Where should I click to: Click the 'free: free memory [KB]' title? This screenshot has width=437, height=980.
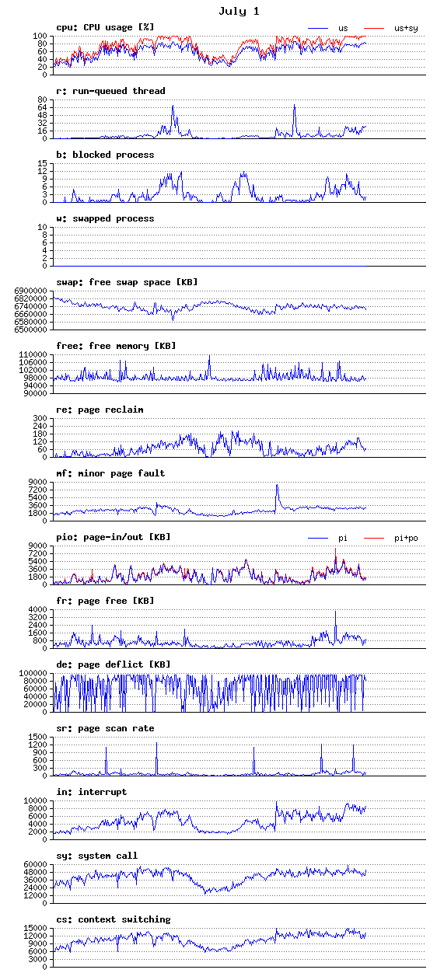(116, 346)
